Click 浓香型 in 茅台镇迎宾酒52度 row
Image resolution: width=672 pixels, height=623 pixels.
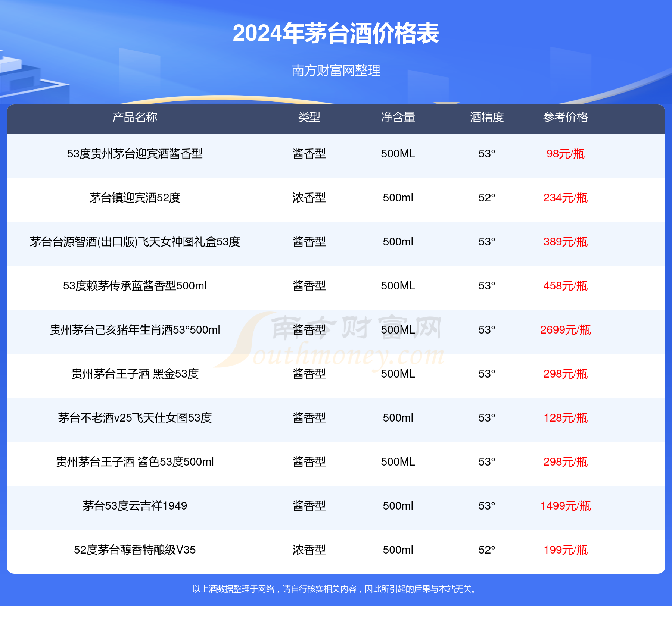click(x=309, y=198)
